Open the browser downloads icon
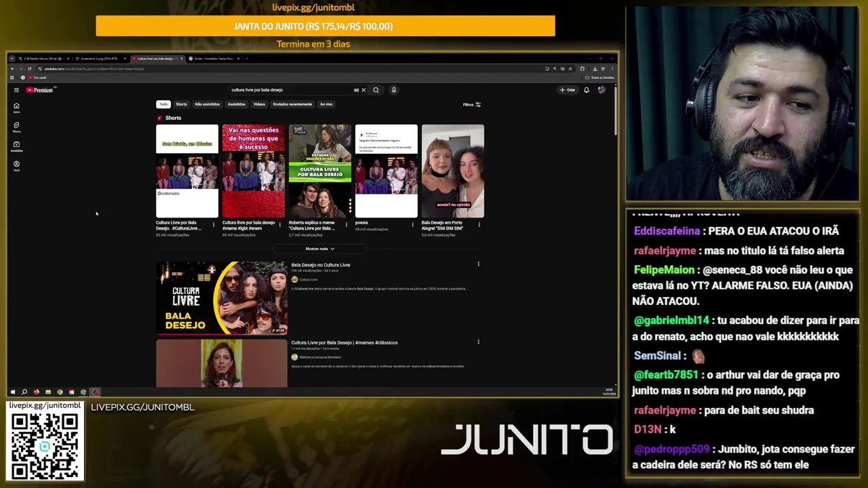 pyautogui.click(x=595, y=68)
